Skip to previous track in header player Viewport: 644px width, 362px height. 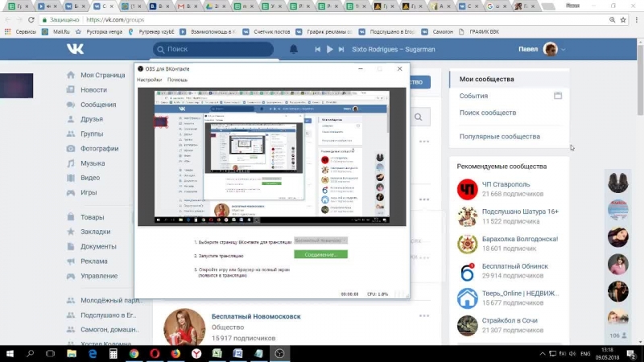pos(317,49)
